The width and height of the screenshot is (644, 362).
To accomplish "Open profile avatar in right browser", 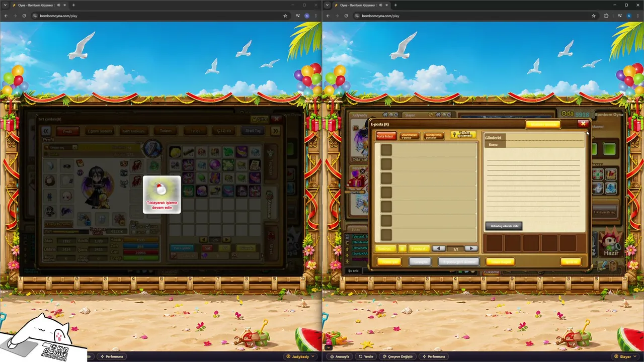I will click(629, 16).
